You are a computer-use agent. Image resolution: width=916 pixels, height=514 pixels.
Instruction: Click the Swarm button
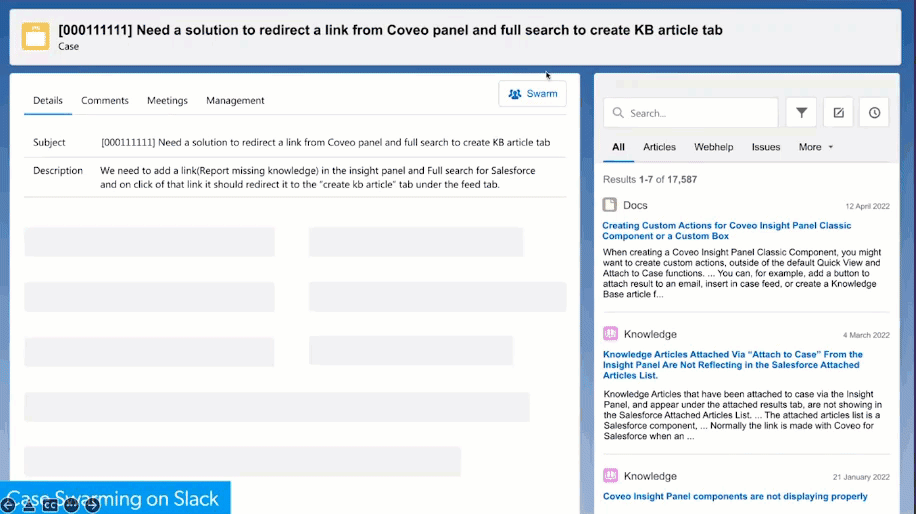[x=532, y=93]
